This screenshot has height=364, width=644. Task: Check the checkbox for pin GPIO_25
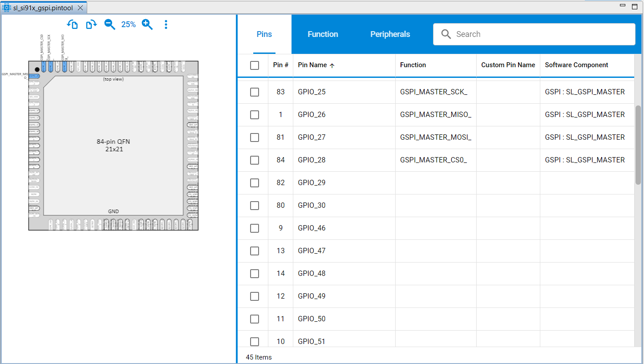(x=254, y=92)
